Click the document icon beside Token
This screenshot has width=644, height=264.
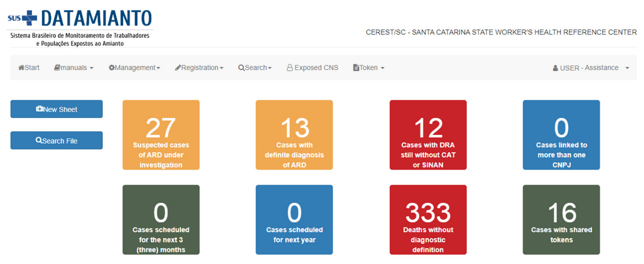click(x=356, y=68)
